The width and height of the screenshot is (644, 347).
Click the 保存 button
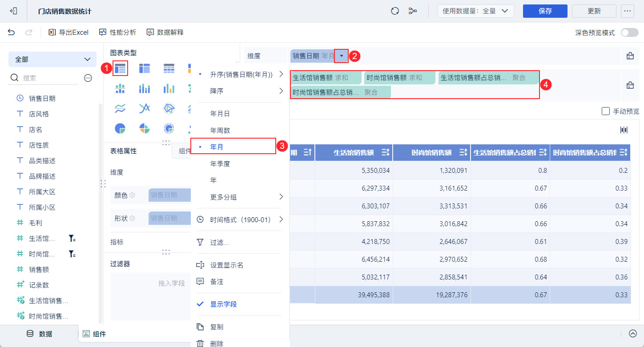click(x=545, y=11)
